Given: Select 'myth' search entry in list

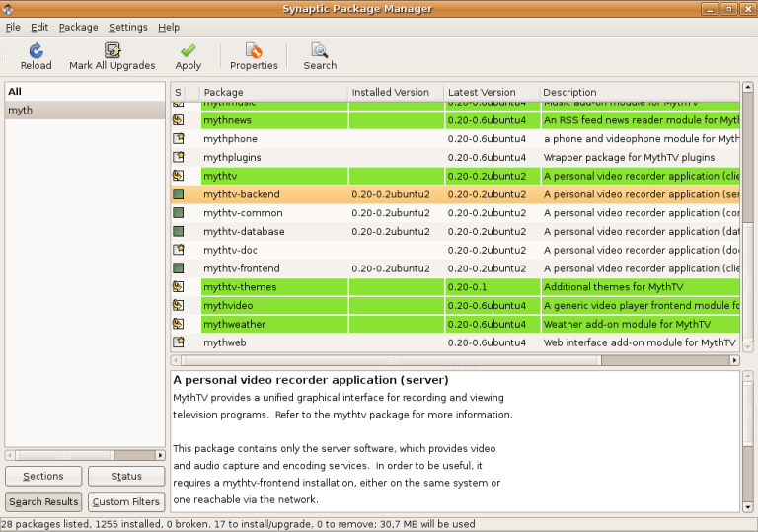Looking at the screenshot, I should (x=85, y=110).
